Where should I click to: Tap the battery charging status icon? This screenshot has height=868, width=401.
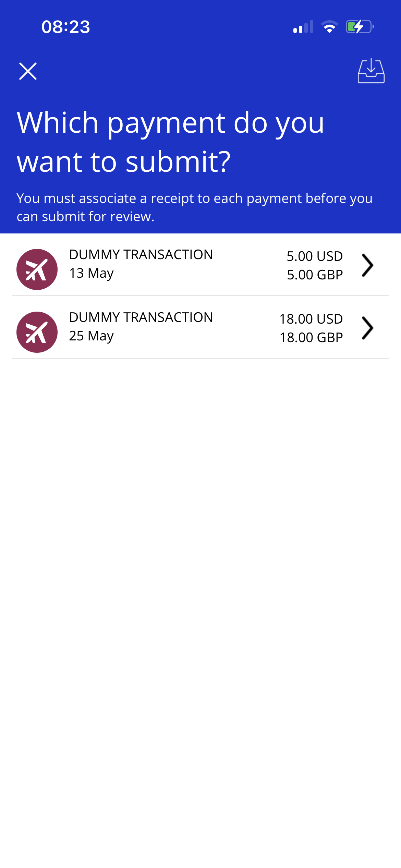point(360,27)
